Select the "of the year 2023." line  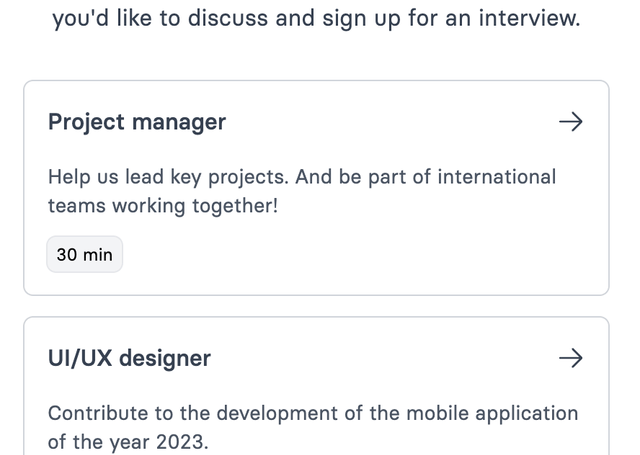pos(128,442)
